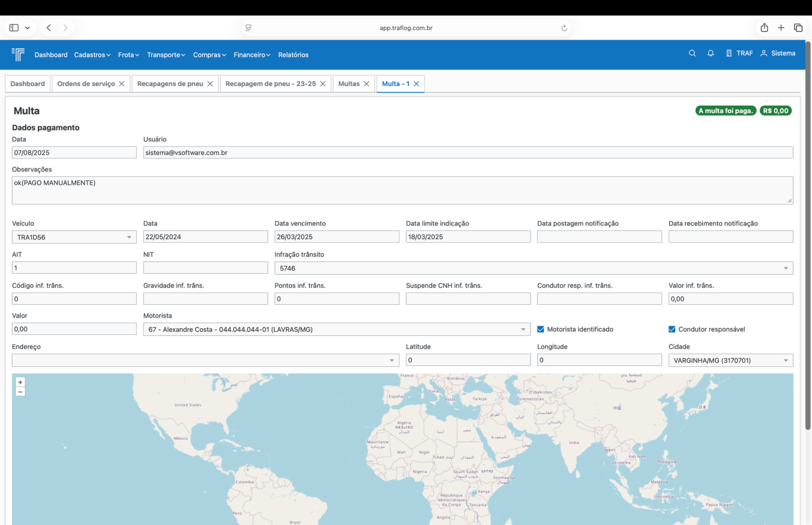This screenshot has height=525, width=812.
Task: Zoom in on the map
Action: coord(20,382)
